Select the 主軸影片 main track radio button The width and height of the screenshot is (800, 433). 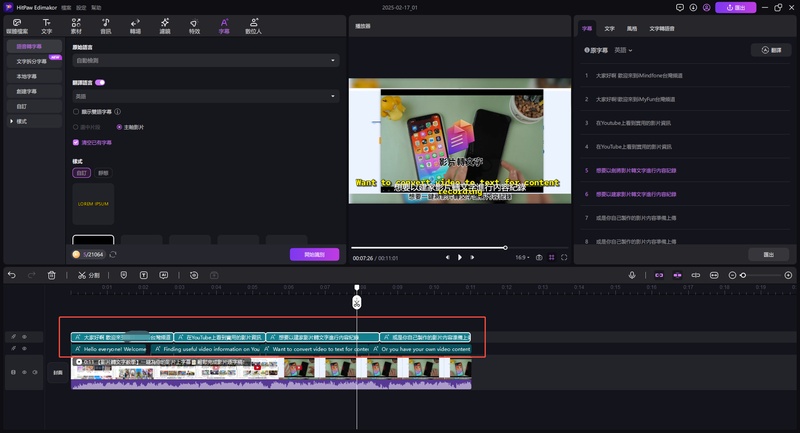[x=119, y=127]
